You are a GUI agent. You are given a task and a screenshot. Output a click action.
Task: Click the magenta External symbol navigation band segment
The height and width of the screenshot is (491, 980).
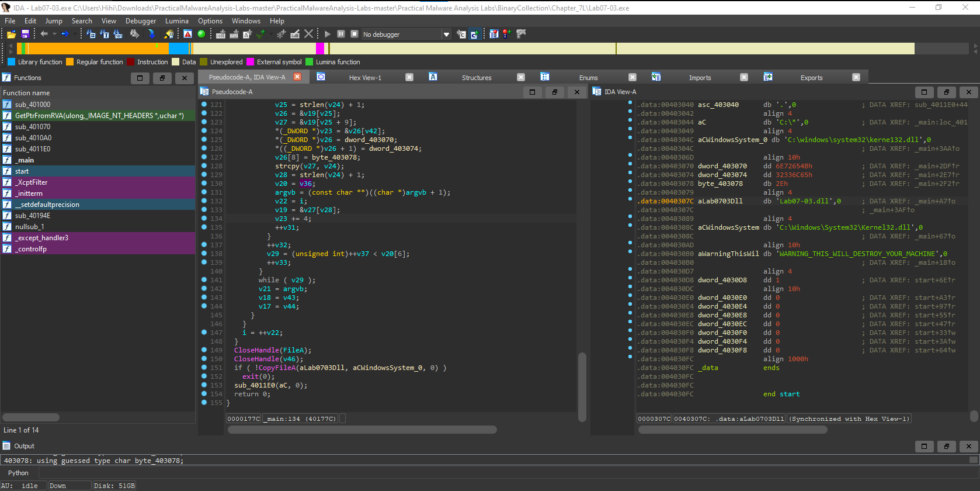point(320,49)
